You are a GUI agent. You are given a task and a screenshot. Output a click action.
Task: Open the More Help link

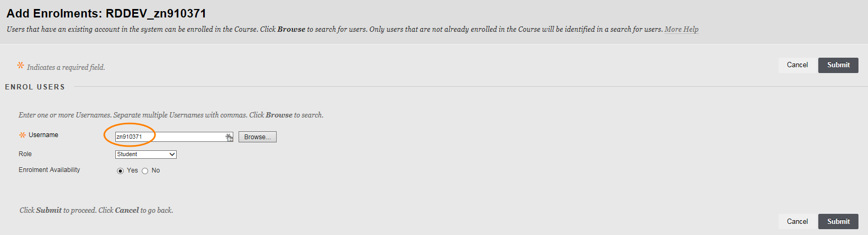pyautogui.click(x=681, y=29)
